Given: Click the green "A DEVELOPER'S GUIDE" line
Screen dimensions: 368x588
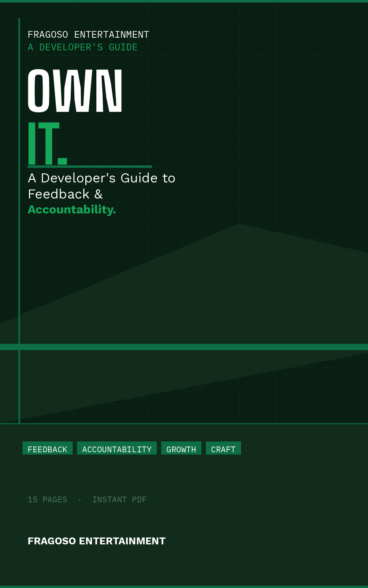Looking at the screenshot, I should click(83, 48).
